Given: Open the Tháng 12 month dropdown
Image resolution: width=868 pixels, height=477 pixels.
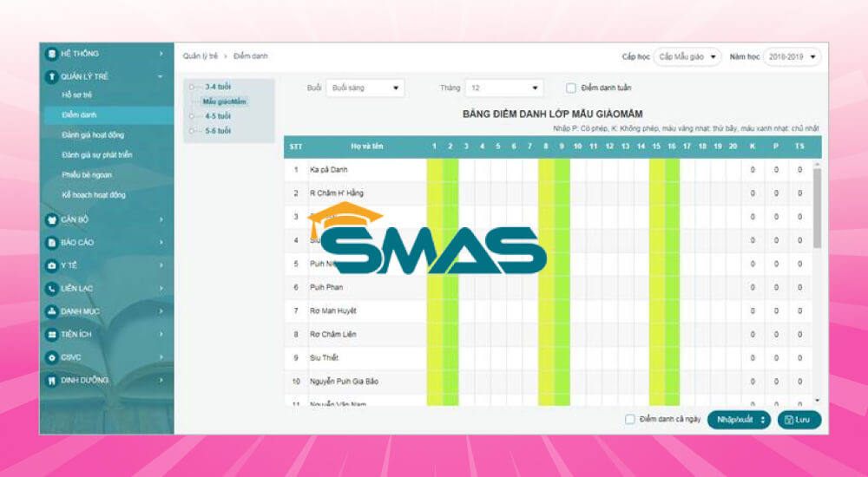Looking at the screenshot, I should tap(503, 88).
